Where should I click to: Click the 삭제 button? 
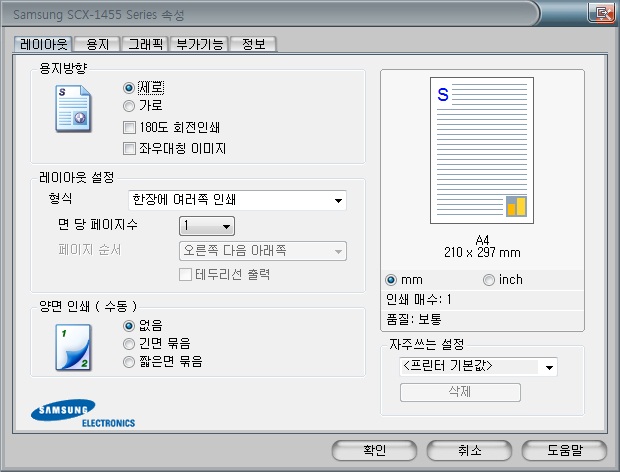click(x=460, y=392)
